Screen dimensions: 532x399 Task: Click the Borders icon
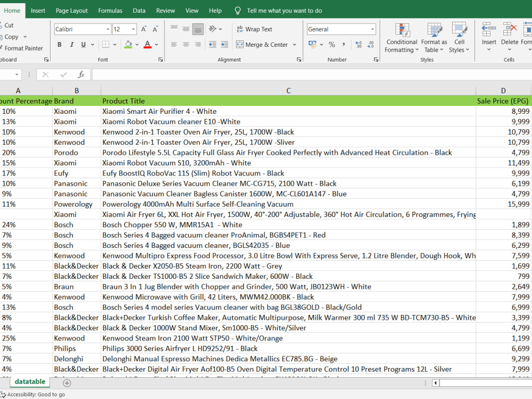(x=106, y=45)
